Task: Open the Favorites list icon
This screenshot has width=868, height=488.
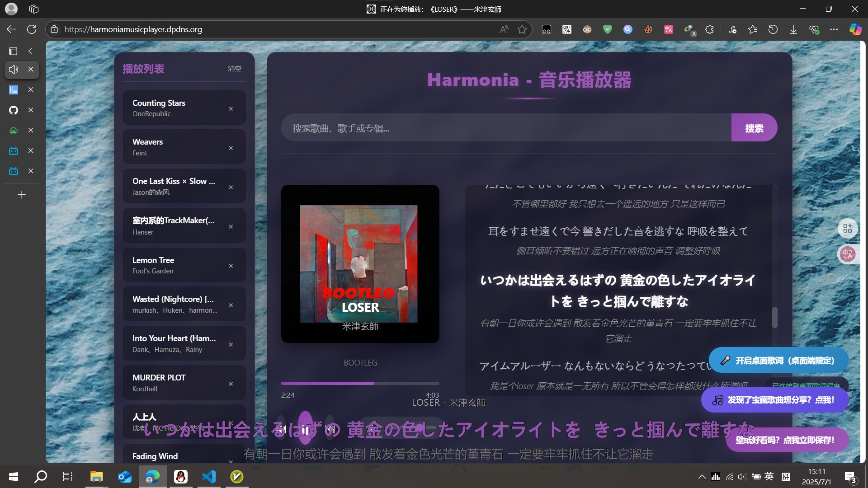Action: pyautogui.click(x=753, y=29)
